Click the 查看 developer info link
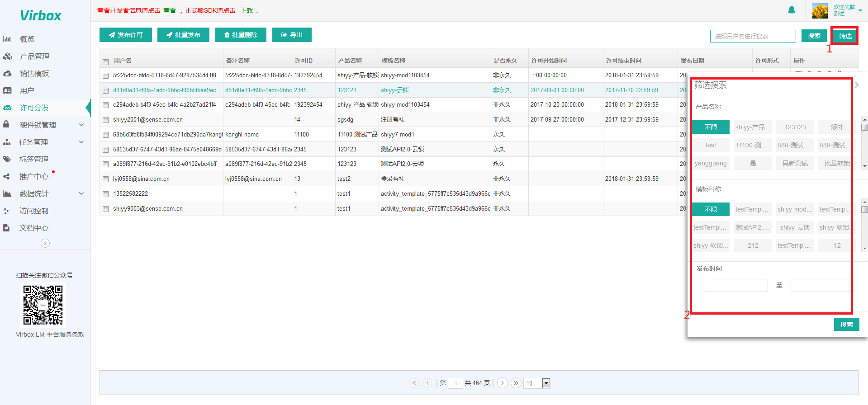The height and width of the screenshot is (405, 868). coord(170,10)
